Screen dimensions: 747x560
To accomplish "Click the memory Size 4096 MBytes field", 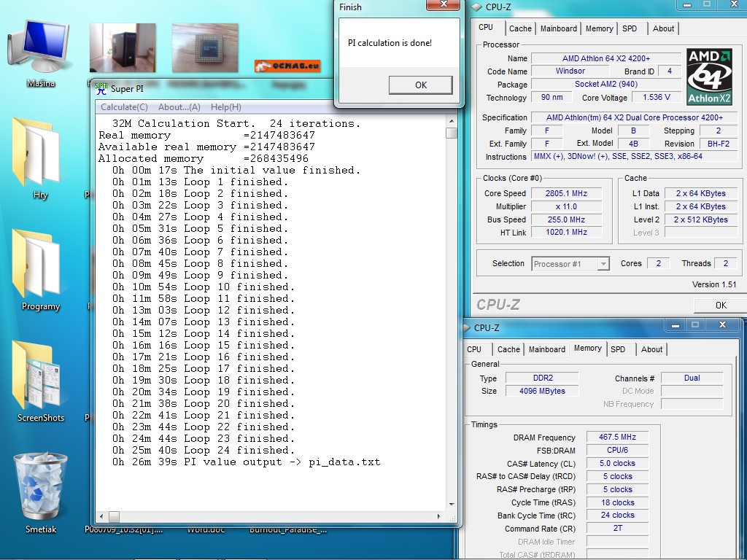I will (x=542, y=391).
